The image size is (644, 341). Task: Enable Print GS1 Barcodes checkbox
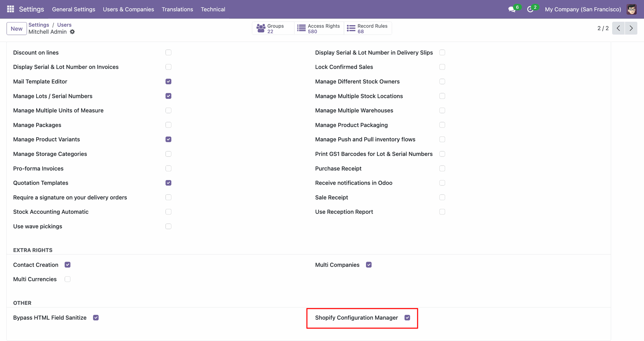[442, 154]
